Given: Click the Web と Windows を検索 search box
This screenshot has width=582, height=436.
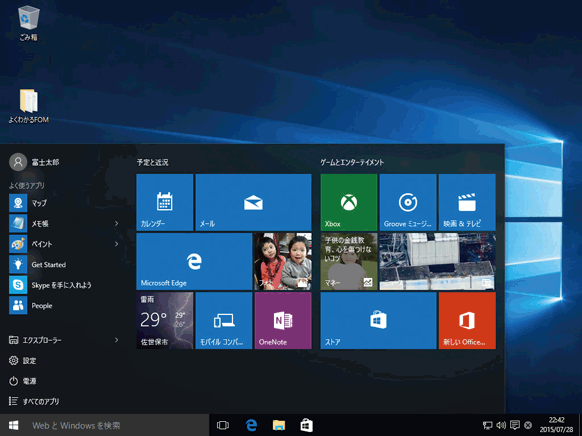Looking at the screenshot, I should click(x=118, y=425).
